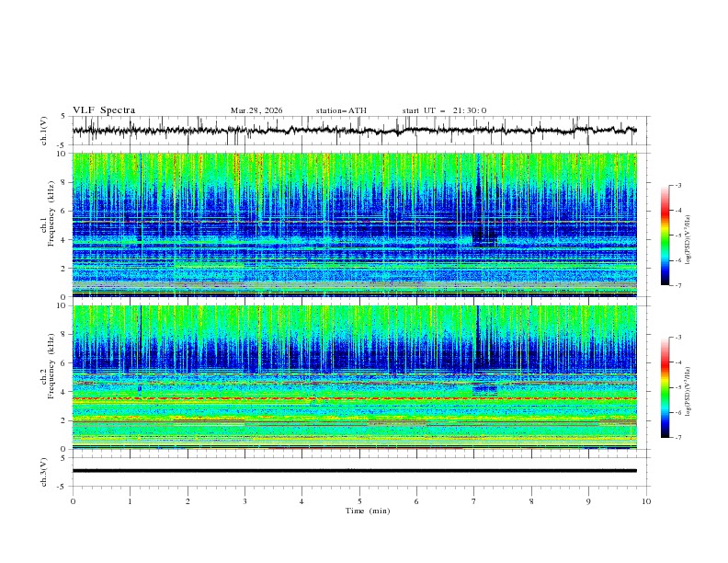The width and height of the screenshot is (728, 563).
Task: Click the 'station=ATH' label
Action: tap(341, 110)
